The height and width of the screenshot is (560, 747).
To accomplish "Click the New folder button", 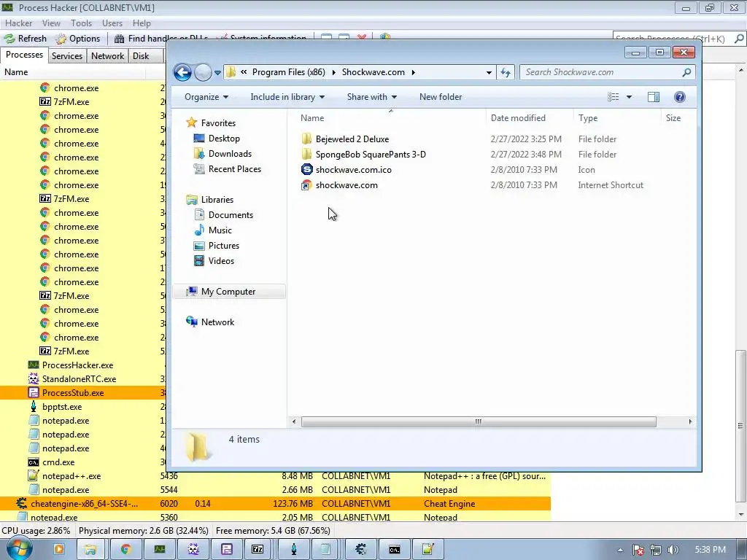I will (441, 97).
